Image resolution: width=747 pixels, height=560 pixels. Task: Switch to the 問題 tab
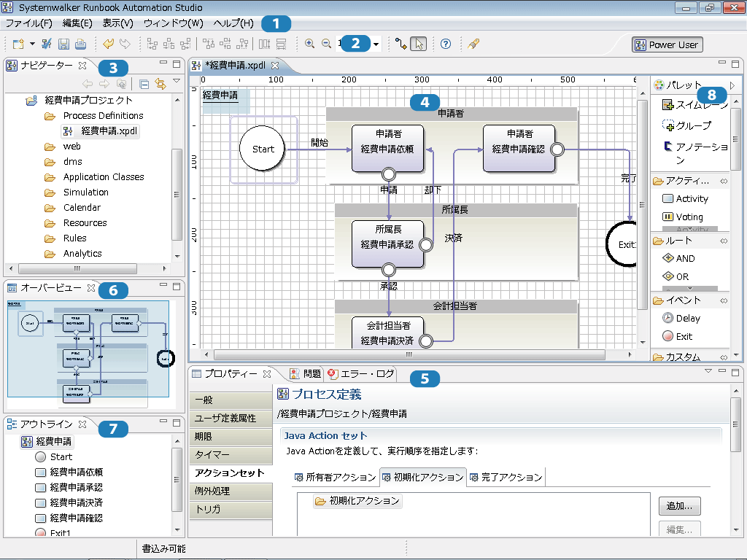point(306,374)
